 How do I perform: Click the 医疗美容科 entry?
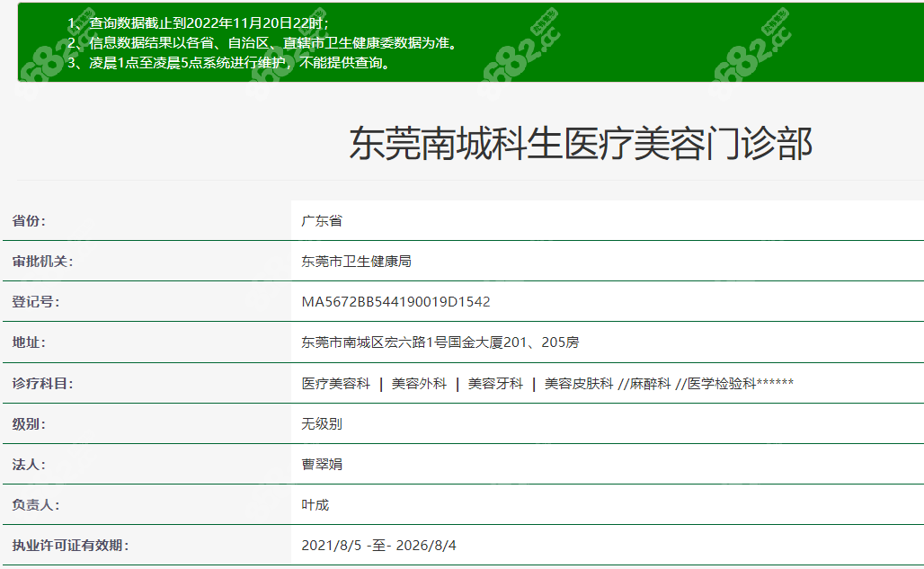pos(336,384)
